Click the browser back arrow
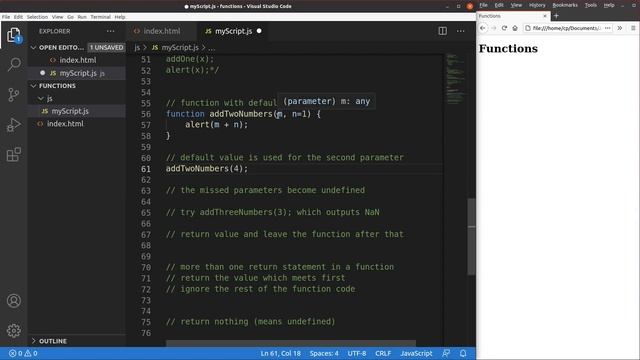This screenshot has height=360, width=640. [x=483, y=28]
